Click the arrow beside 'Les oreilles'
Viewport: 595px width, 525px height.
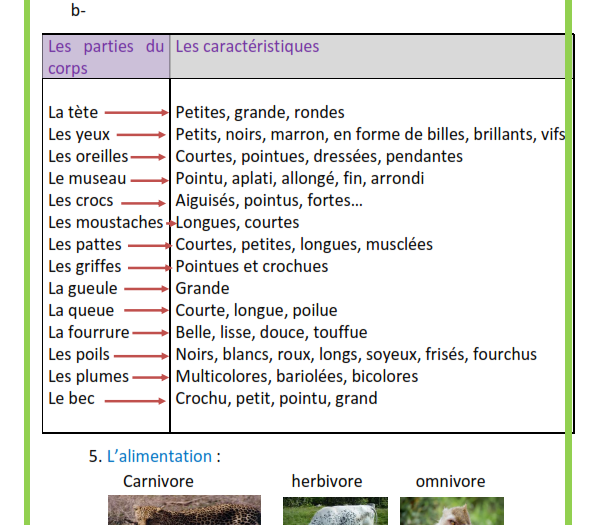(148, 157)
